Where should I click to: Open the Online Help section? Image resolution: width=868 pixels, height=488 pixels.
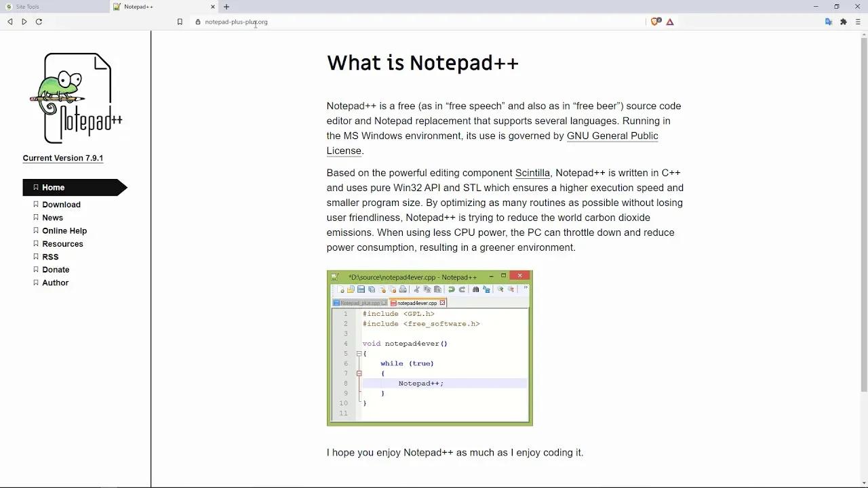pos(64,230)
